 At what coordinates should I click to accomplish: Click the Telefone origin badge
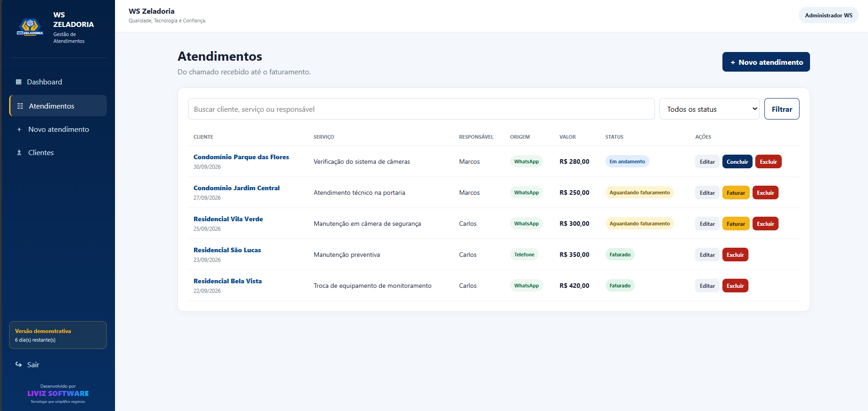tap(524, 255)
